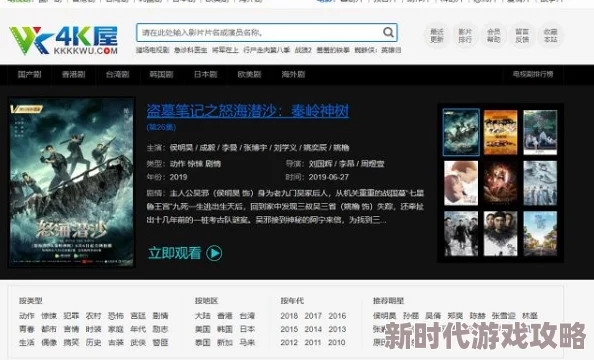
Task: Filter by genre 动作
Action: click(x=27, y=316)
